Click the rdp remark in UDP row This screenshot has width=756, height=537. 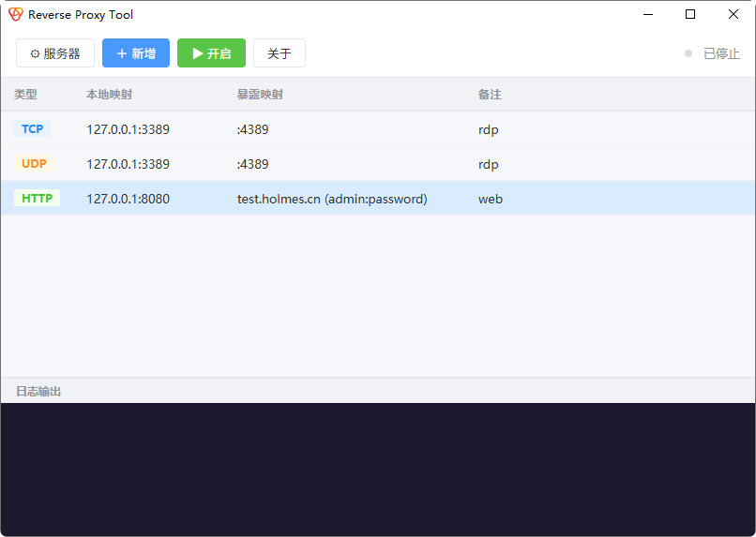click(x=489, y=165)
